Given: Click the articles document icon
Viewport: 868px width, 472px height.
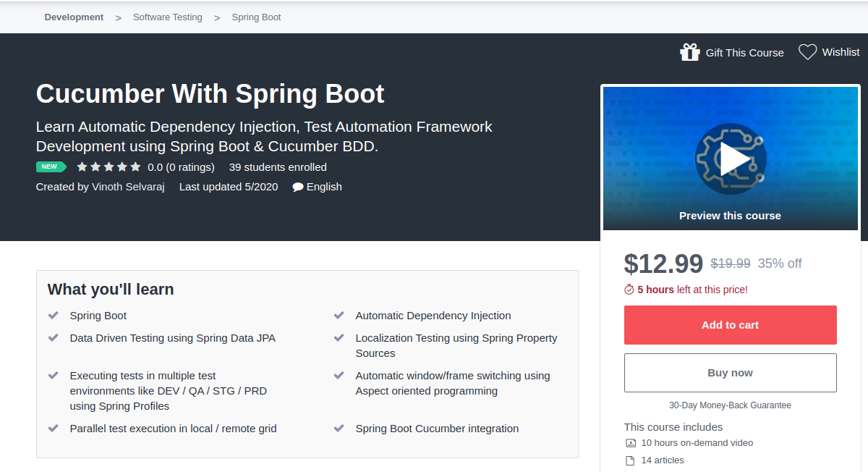Looking at the screenshot, I should pyautogui.click(x=630, y=460).
